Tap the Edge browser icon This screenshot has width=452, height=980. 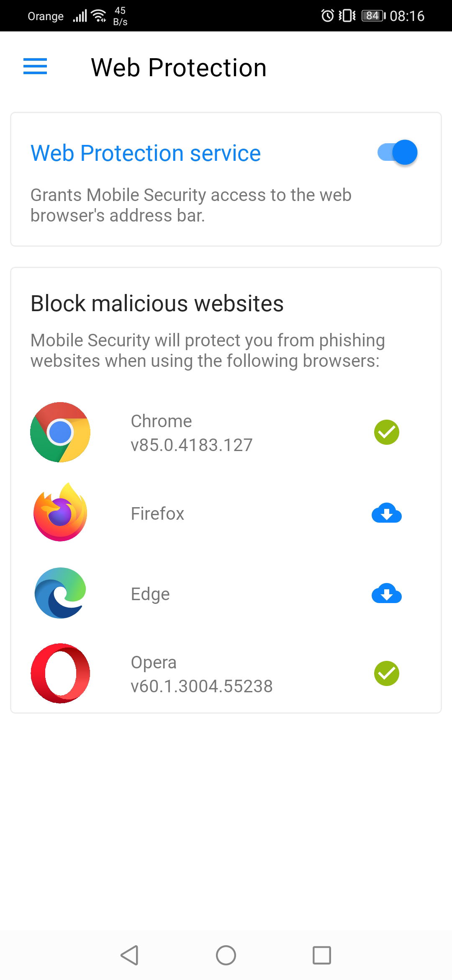(x=60, y=593)
